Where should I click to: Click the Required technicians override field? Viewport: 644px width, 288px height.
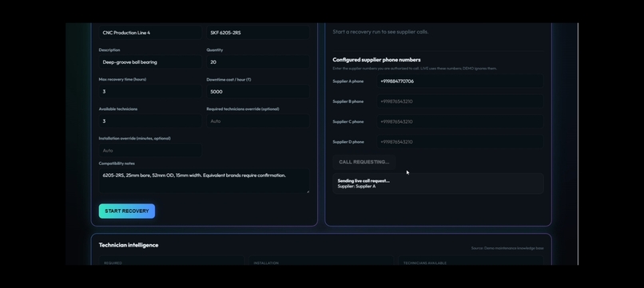point(258,121)
